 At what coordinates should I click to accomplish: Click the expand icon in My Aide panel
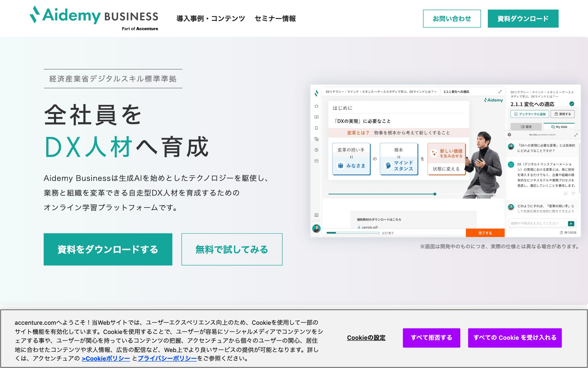click(576, 135)
